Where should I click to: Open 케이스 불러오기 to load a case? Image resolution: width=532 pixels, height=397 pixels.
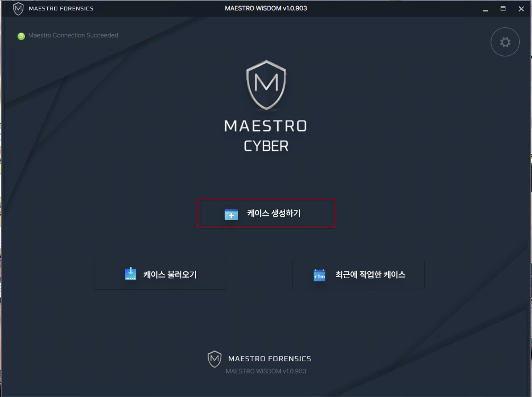coord(160,275)
